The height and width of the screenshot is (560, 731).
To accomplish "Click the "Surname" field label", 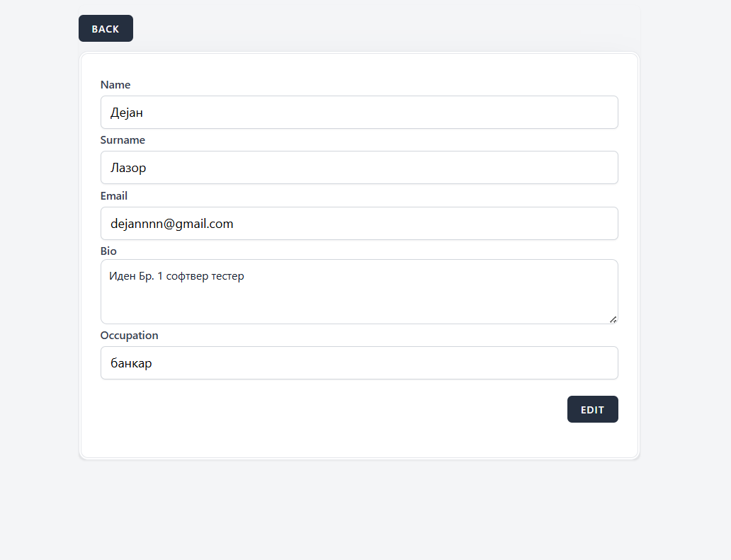I will point(123,140).
